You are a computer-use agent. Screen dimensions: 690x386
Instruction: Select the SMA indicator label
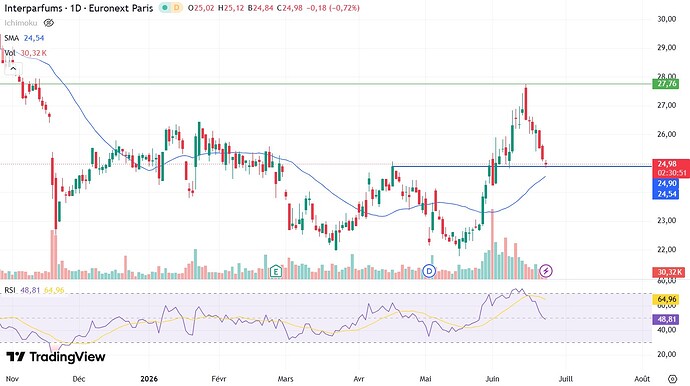click(12, 38)
